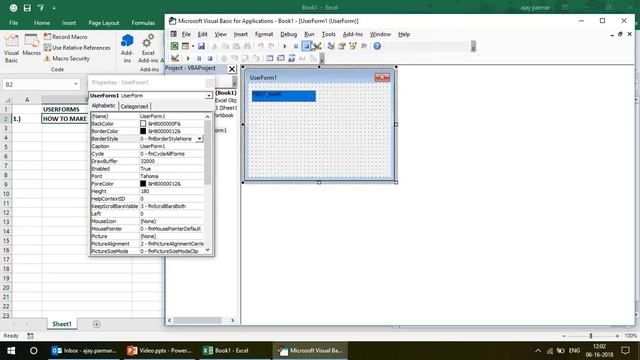Click the highlighted Reset icon on Standard toolbar
The image size is (640, 360).
tap(306, 46)
